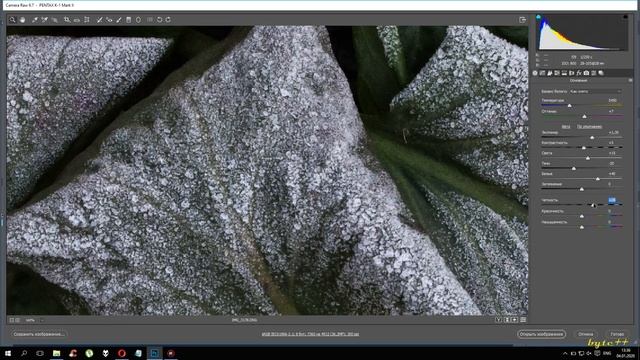Select the Hand tool
The height and width of the screenshot is (360, 640).
coord(22,20)
